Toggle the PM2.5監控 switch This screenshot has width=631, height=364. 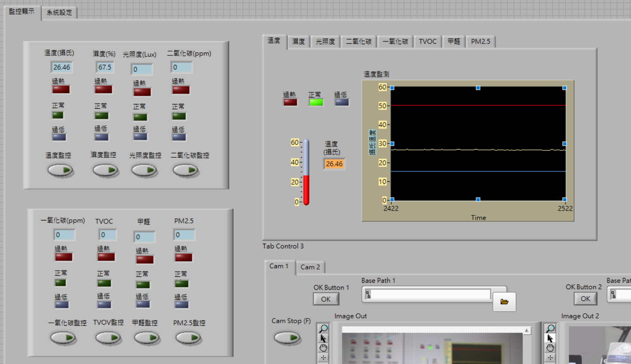[188, 338]
